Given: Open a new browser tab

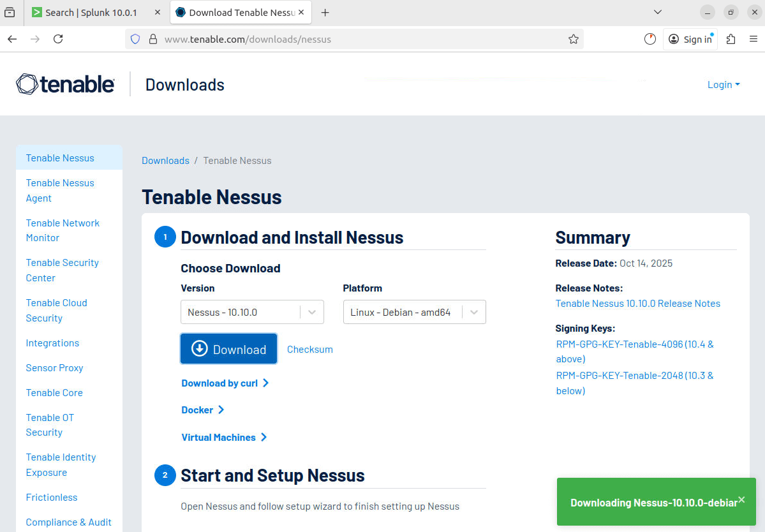Looking at the screenshot, I should (325, 13).
